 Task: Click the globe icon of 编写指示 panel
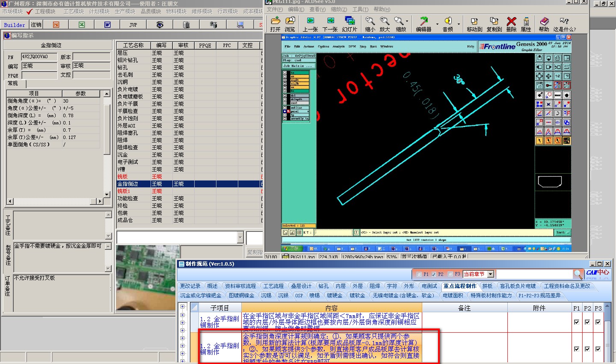(x=7, y=35)
